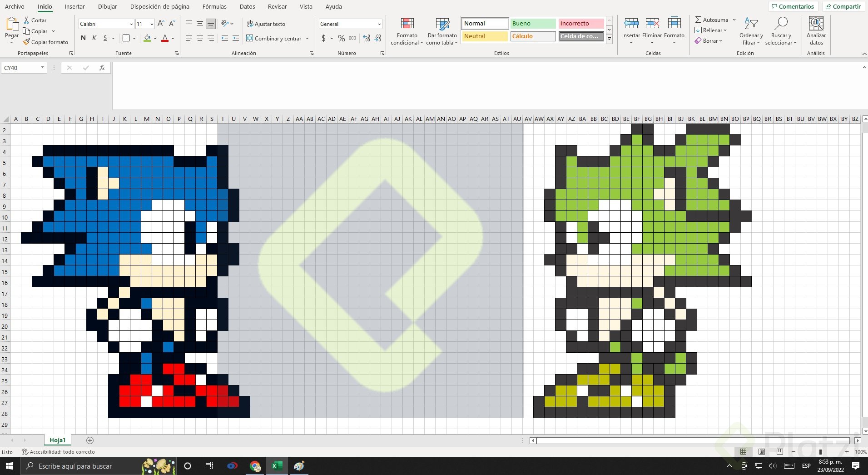
Task: Click Windows Start button
Action: [x=9, y=466]
